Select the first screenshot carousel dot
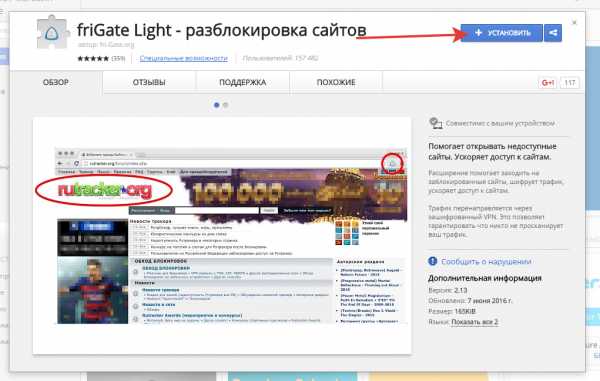The image size is (600, 381). 217,105
